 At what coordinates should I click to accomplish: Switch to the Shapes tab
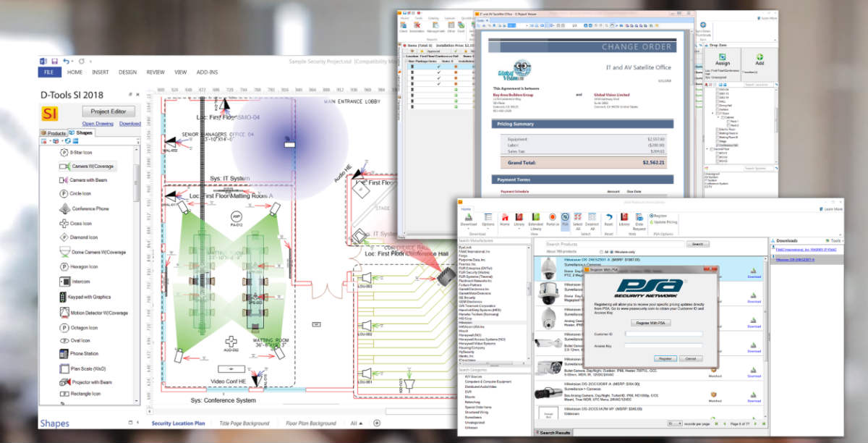(81, 133)
